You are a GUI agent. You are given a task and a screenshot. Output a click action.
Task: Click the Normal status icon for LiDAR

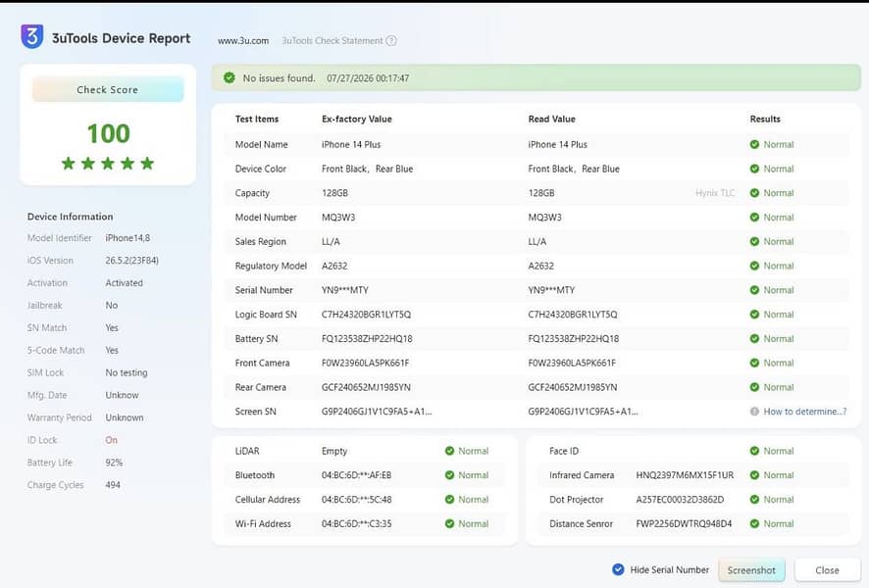449,451
